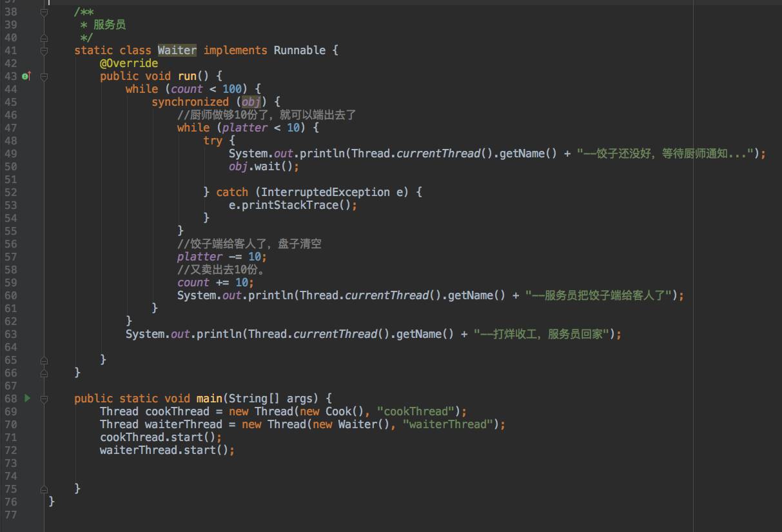
Task: Place cursor on e.printStackTrace() call
Action: [293, 205]
